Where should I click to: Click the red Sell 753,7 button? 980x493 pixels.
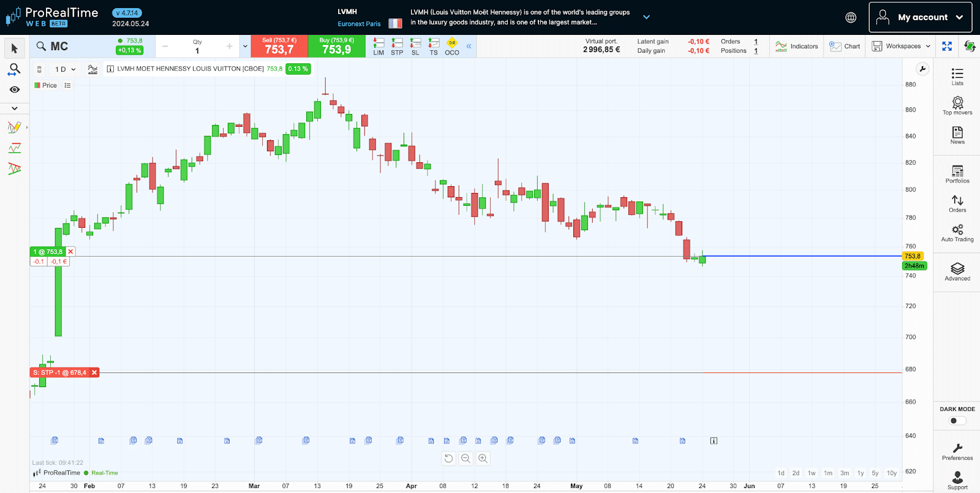point(279,47)
